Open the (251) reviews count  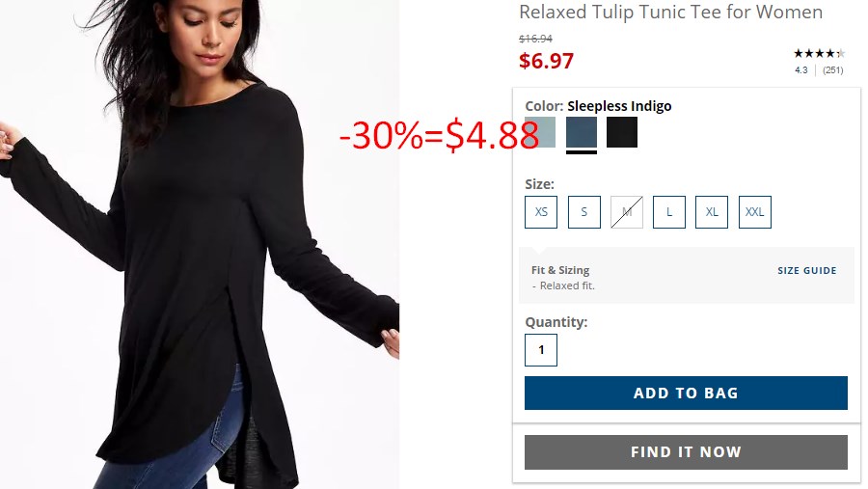pyautogui.click(x=832, y=70)
